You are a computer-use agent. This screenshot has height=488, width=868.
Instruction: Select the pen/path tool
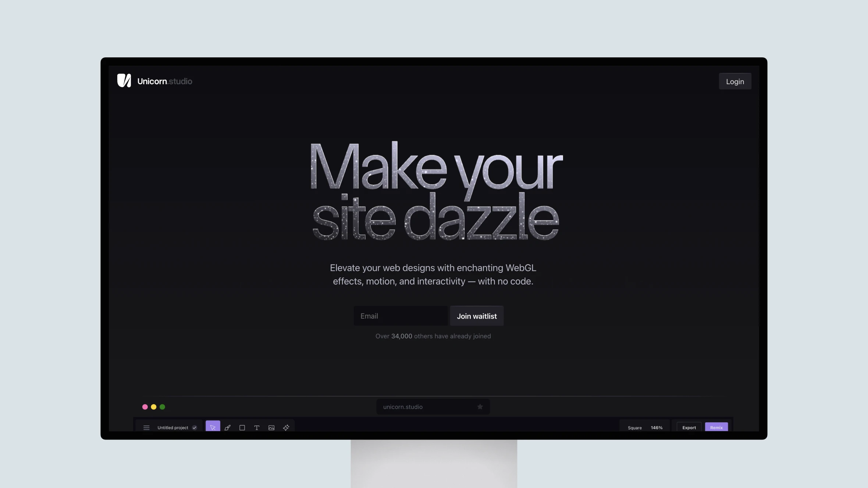pyautogui.click(x=227, y=427)
